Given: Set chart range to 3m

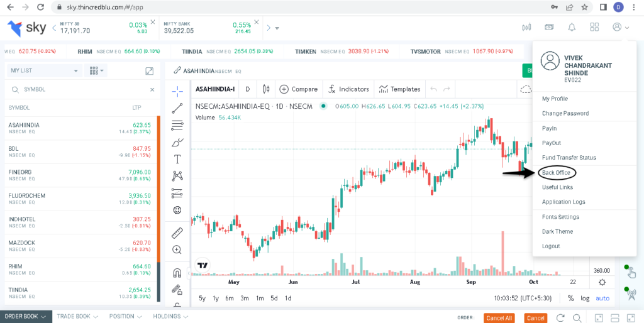Looking at the screenshot, I should point(245,298).
